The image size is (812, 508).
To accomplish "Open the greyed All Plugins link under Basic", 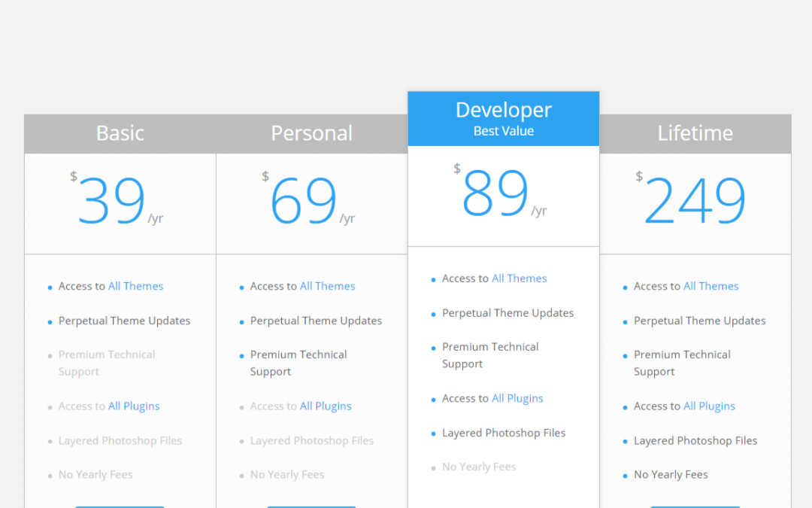I will coord(134,406).
